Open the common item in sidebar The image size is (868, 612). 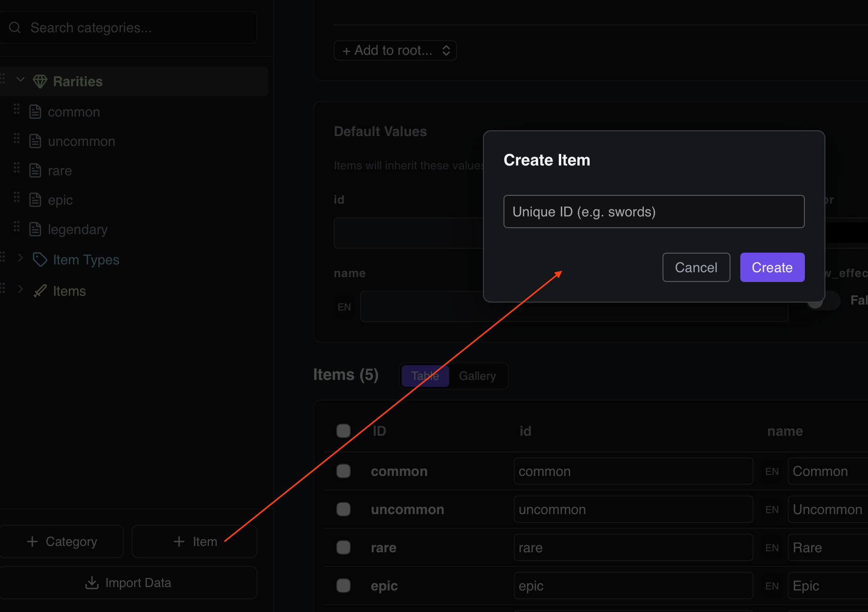pyautogui.click(x=74, y=112)
